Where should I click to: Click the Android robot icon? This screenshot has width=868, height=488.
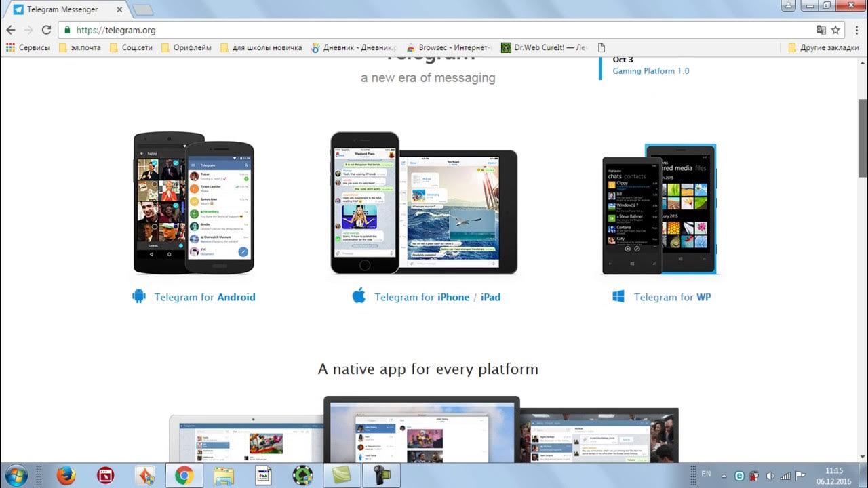(139, 296)
